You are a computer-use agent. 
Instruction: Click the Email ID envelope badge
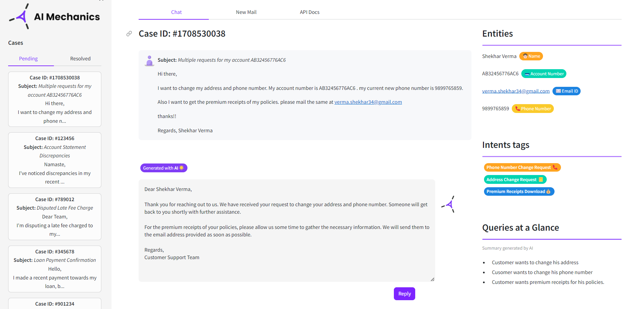pyautogui.click(x=566, y=91)
